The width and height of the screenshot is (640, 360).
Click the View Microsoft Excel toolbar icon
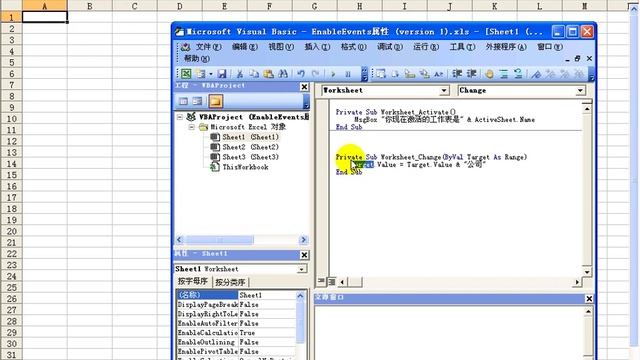pyautogui.click(x=186, y=73)
